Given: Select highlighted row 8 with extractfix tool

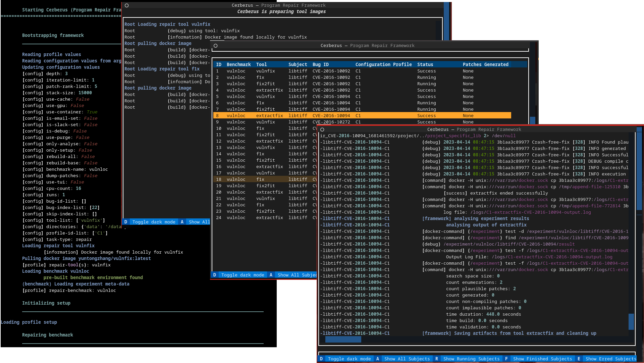Looking at the screenshot, I should [269, 115].
